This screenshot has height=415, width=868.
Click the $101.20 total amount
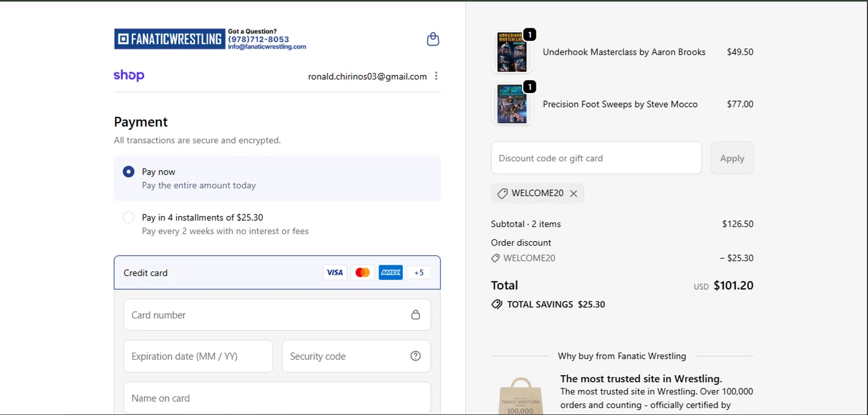point(733,286)
